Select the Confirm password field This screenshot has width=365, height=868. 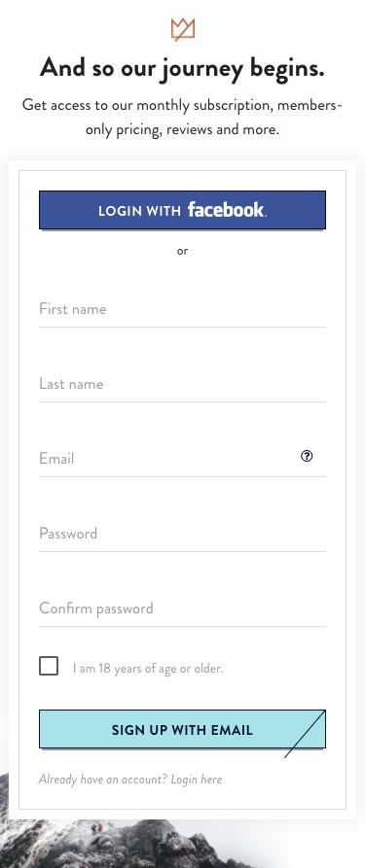tap(183, 608)
